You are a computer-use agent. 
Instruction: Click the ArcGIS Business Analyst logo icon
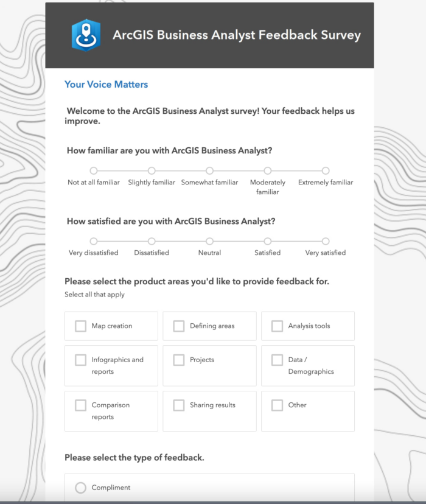[x=85, y=35]
